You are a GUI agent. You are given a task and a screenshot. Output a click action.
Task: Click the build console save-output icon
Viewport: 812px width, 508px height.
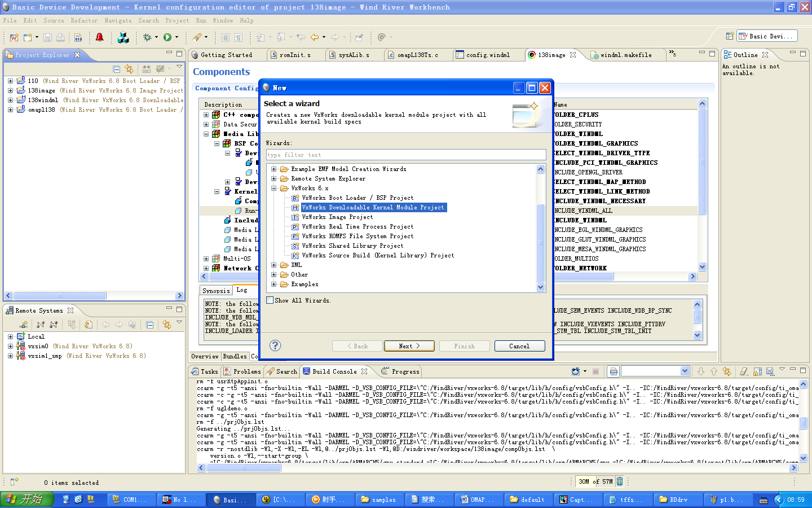[x=770, y=371]
